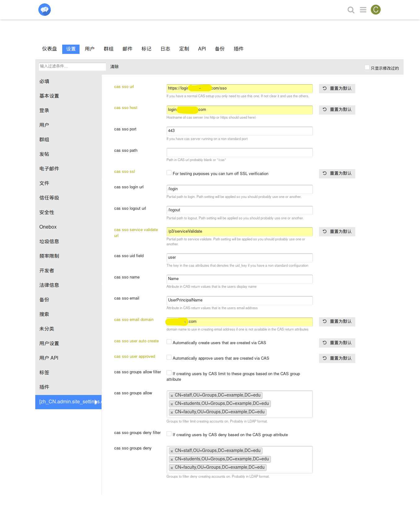Open the user avatar menu
The image size is (420, 513).
[375, 10]
